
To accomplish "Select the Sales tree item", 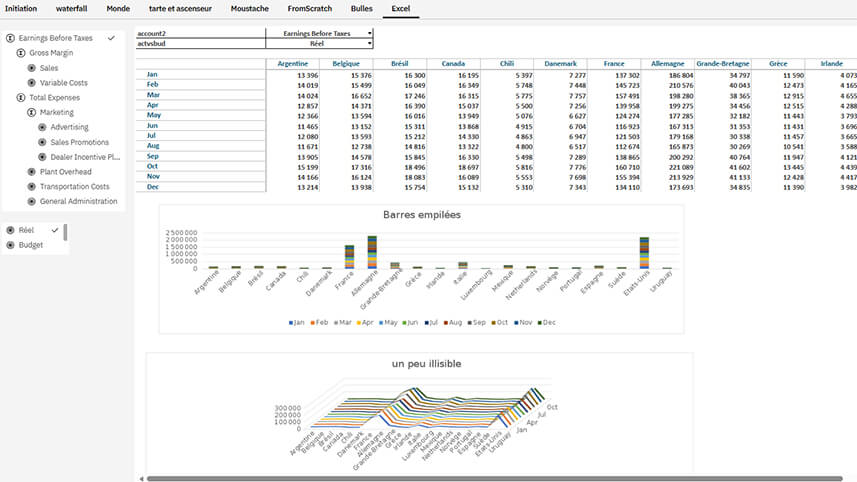I will [49, 68].
